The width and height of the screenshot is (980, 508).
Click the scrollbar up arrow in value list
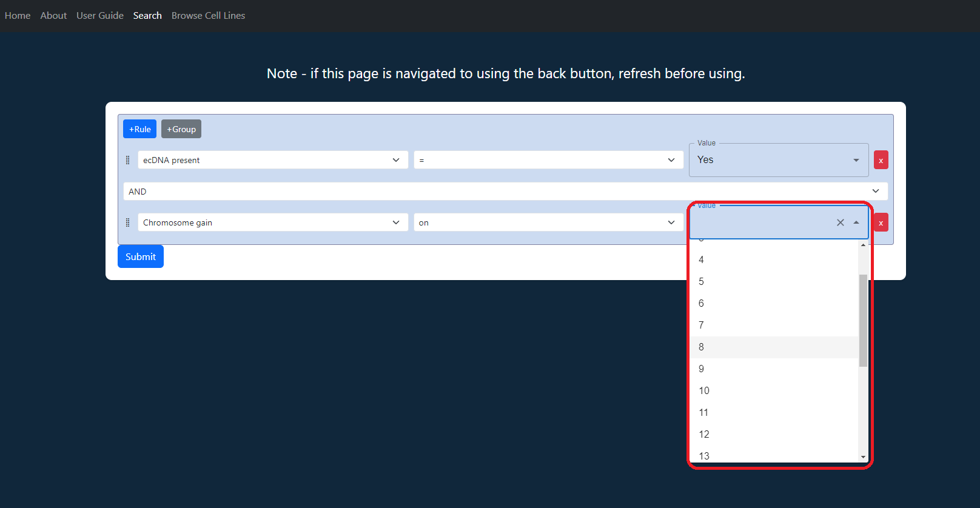(863, 245)
